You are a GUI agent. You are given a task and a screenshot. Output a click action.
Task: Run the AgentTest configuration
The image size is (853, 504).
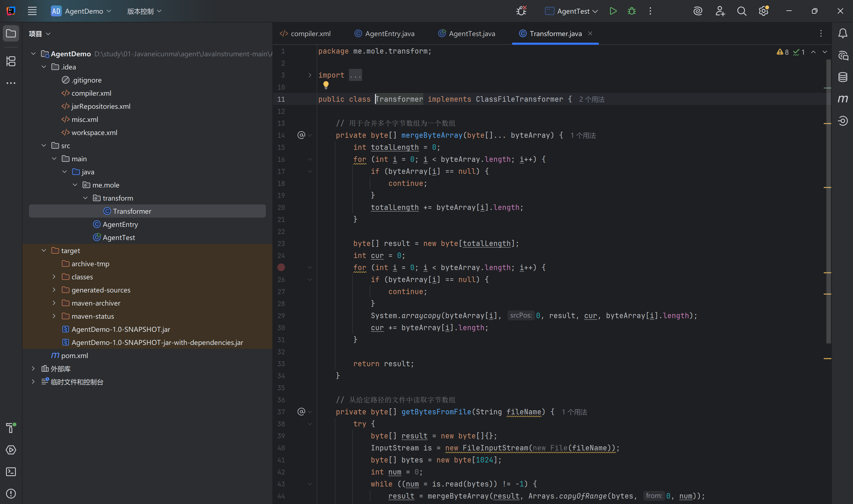tap(613, 11)
